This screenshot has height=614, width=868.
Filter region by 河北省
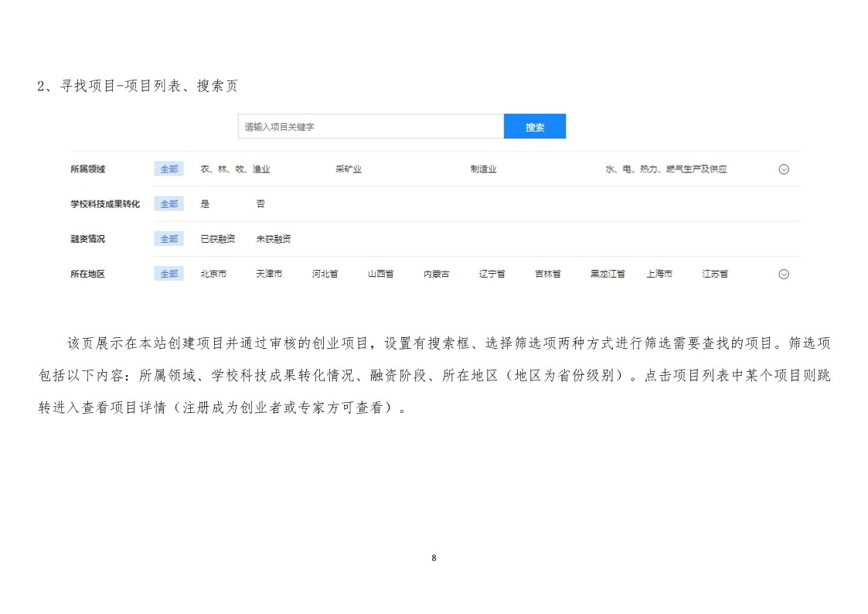coord(325,274)
